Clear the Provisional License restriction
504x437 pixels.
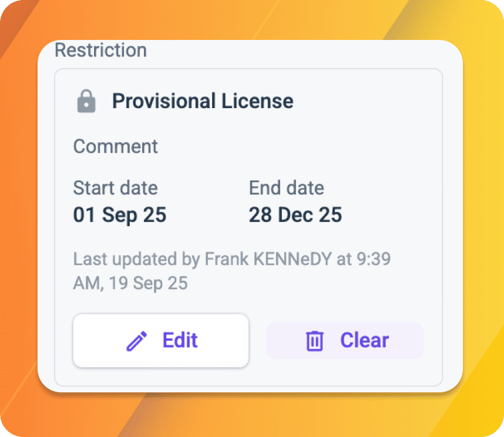pyautogui.click(x=345, y=341)
